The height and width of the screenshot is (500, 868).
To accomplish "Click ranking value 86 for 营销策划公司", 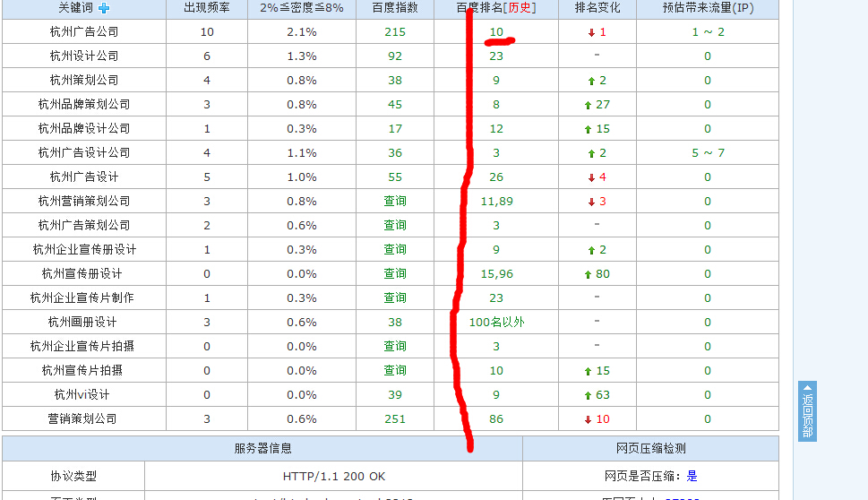I will [x=496, y=419].
